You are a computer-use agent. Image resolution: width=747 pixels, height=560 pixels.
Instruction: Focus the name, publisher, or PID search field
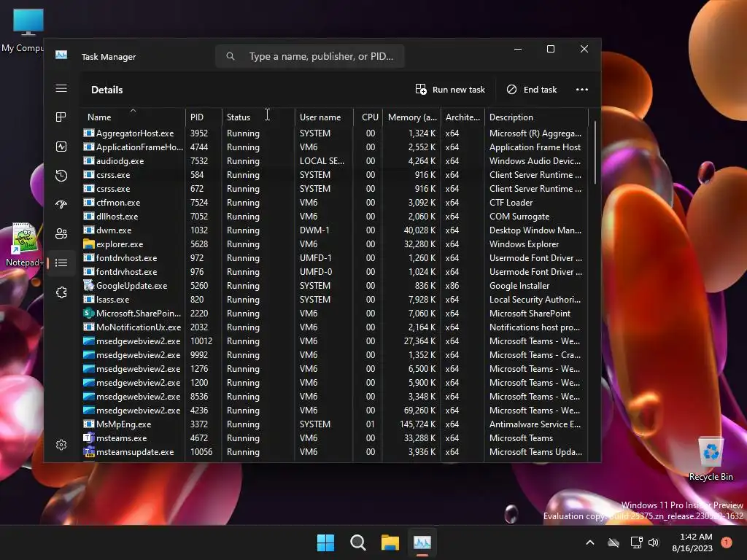[x=310, y=56]
